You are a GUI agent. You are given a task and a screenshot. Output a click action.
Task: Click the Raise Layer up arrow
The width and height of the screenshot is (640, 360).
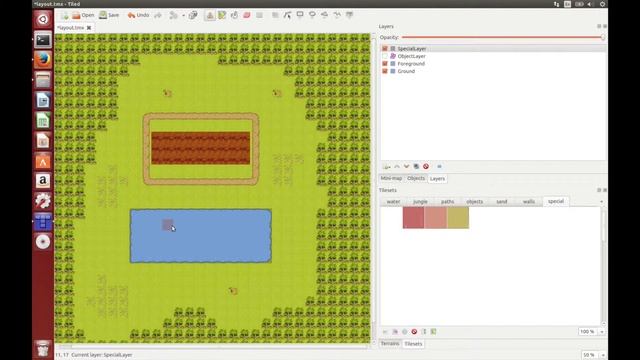[397, 167]
